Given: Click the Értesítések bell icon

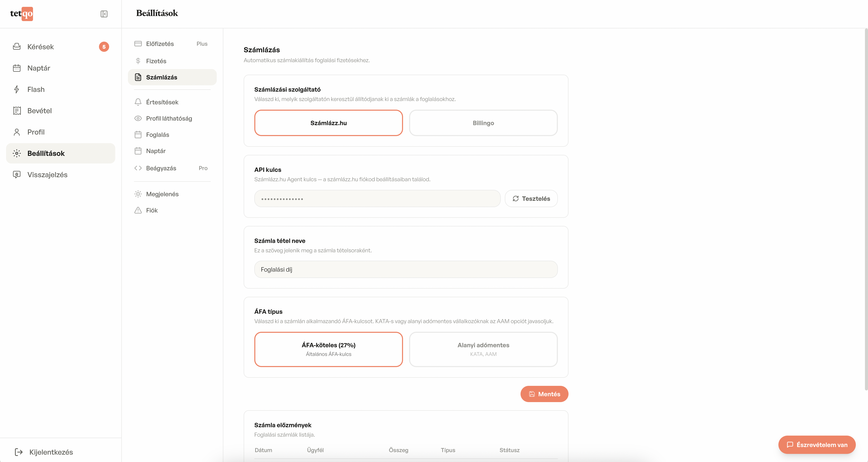Looking at the screenshot, I should pos(138,102).
